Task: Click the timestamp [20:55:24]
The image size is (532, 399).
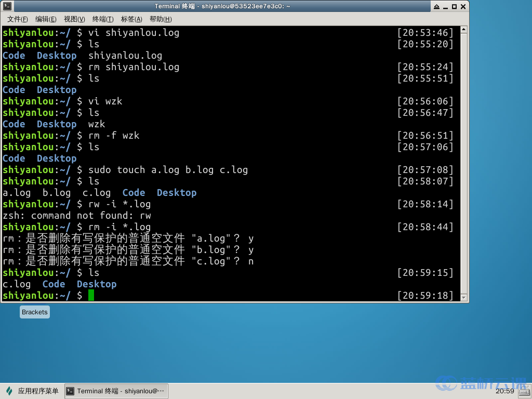Action: click(x=425, y=67)
